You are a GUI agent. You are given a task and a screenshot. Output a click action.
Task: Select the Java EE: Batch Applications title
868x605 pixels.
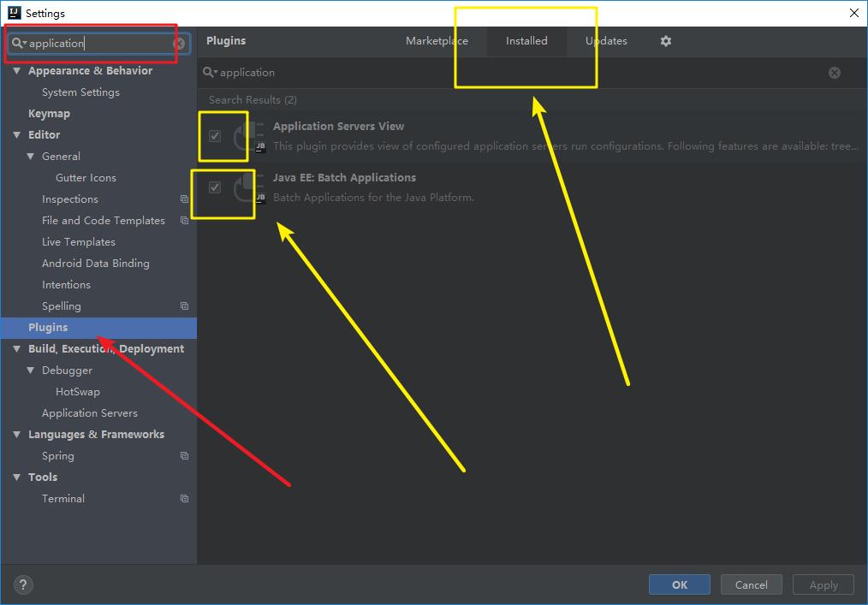coord(344,178)
